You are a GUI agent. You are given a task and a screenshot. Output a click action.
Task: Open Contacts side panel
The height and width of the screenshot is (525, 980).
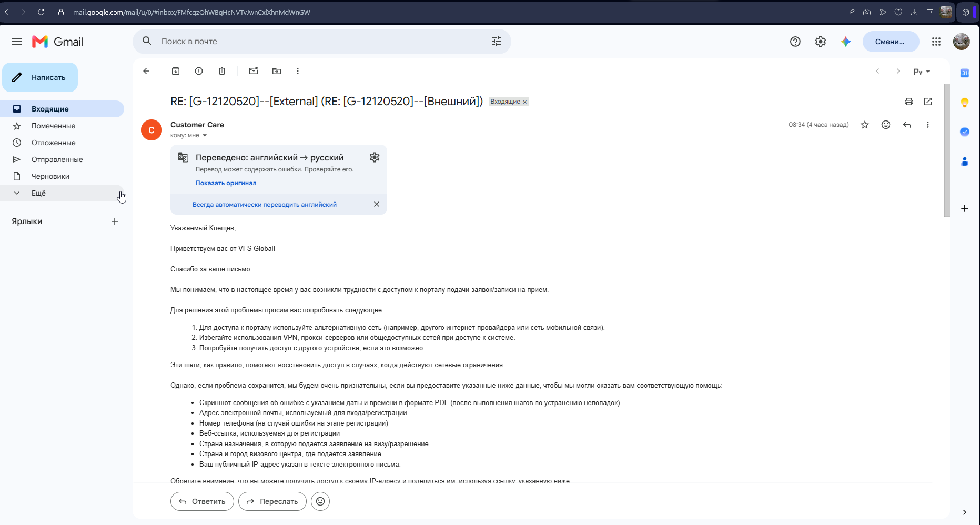coord(965,161)
